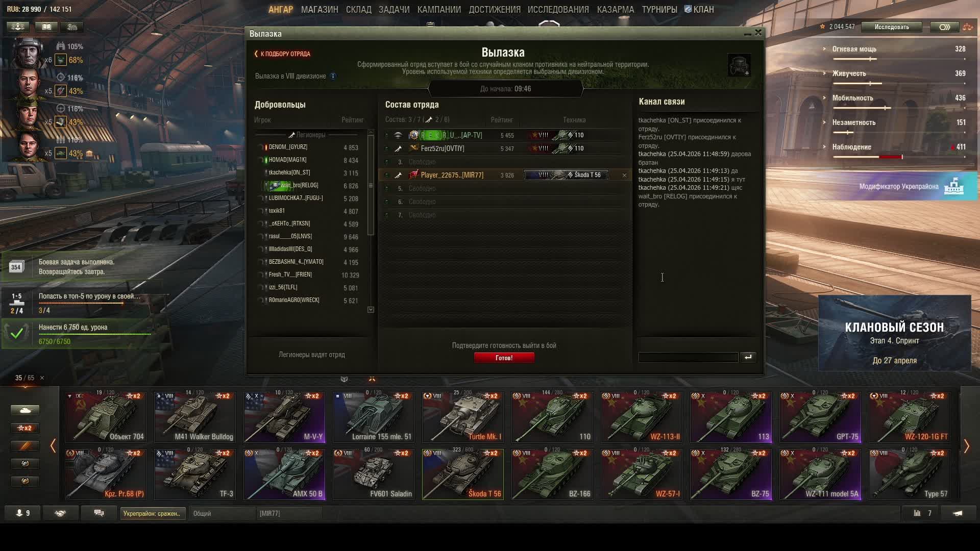
Task: Switch to the Укрепрайон battle channel tab
Action: pyautogui.click(x=152, y=513)
